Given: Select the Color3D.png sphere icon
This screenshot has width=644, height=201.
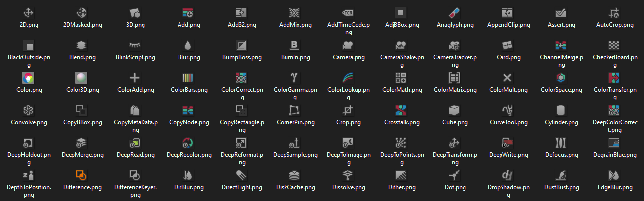Looking at the screenshot, I should [81, 78].
